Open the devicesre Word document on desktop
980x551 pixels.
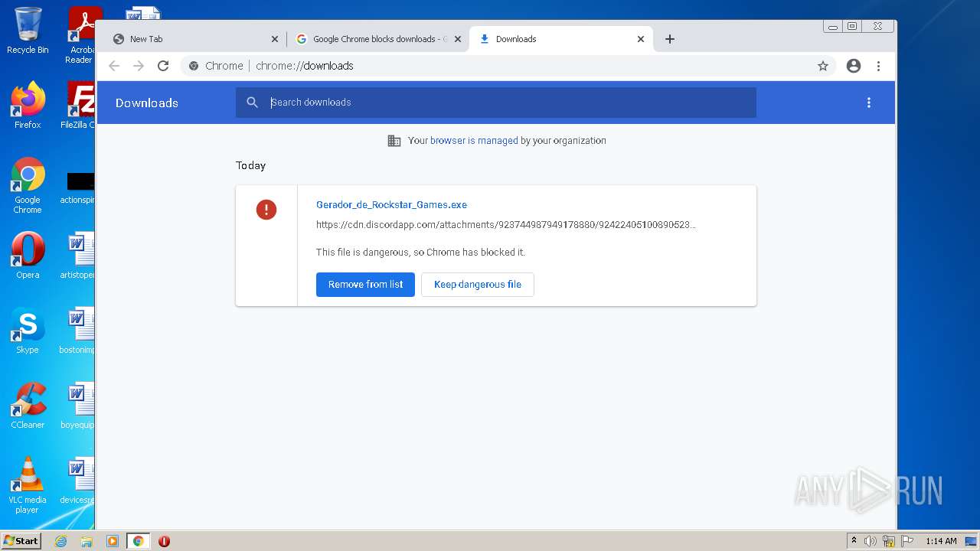[78, 481]
